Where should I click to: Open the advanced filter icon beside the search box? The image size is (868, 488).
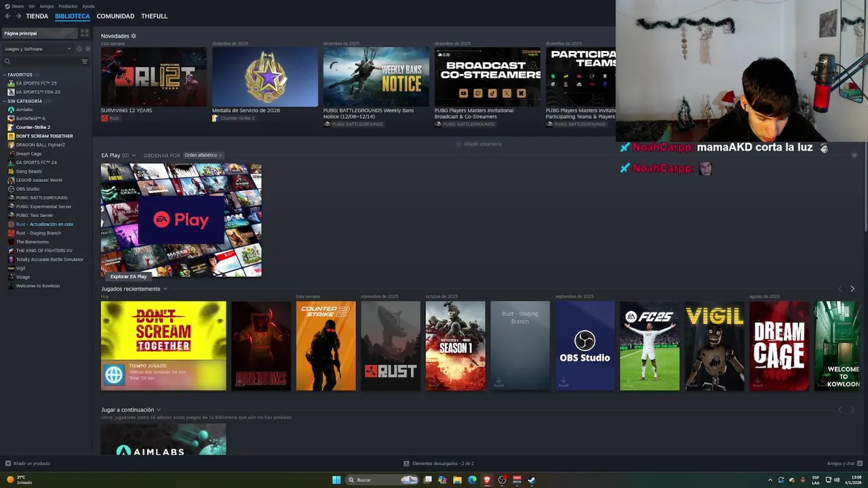(x=85, y=62)
